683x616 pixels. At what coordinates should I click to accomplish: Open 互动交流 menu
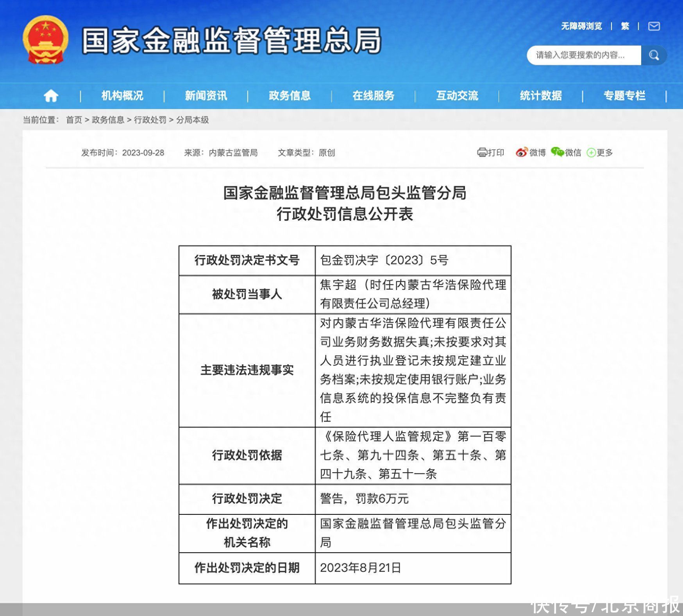[457, 96]
